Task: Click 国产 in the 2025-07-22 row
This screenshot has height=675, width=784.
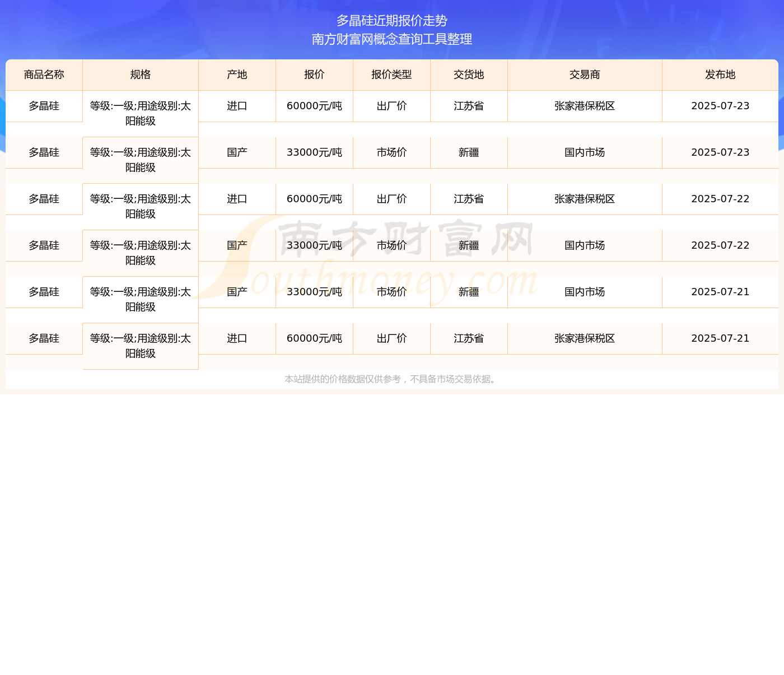Action: click(237, 245)
